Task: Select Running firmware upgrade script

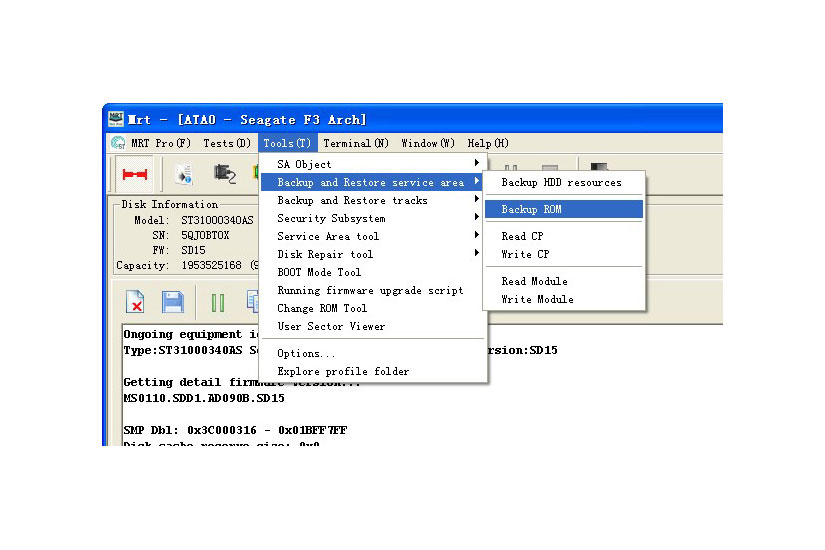Action: [x=371, y=290]
